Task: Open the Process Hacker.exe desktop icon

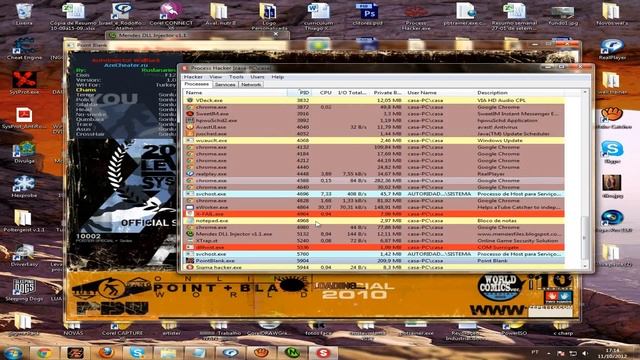Action: pos(416,16)
